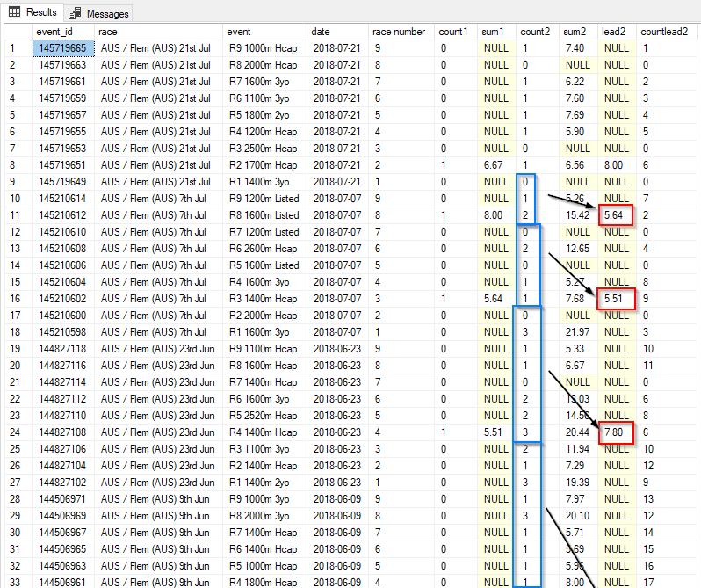
Task: Click event_id cell 144506971
Action: (63, 499)
